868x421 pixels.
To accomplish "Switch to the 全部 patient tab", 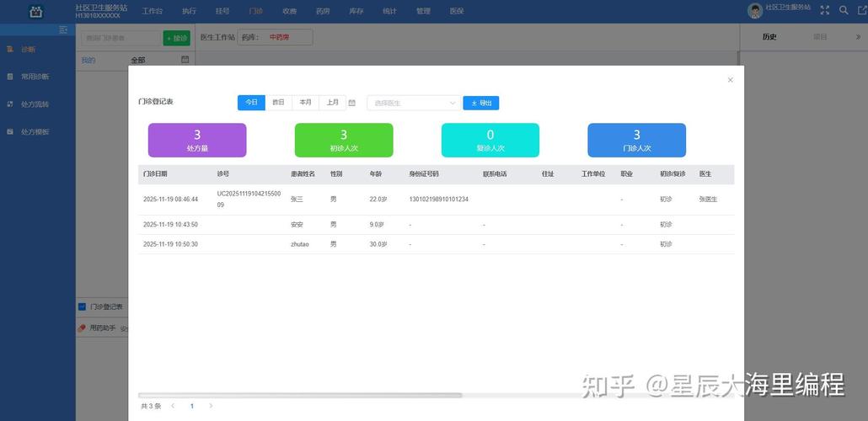I will click(138, 61).
